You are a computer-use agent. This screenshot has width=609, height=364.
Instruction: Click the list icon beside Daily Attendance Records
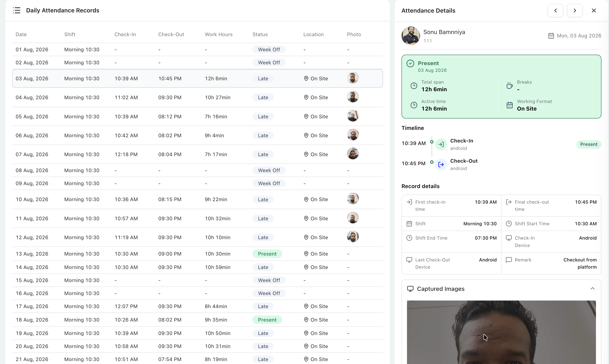(x=17, y=10)
